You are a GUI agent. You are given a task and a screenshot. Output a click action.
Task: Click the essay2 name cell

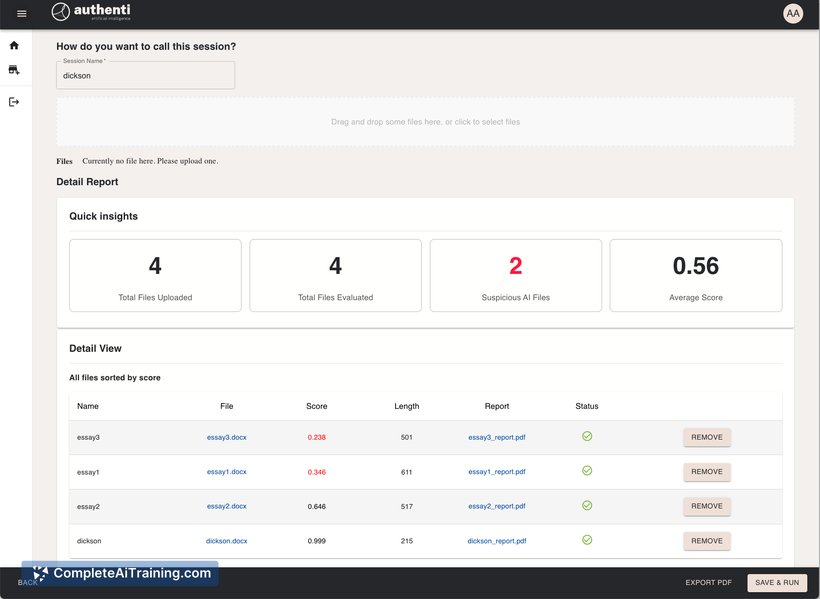[x=88, y=506]
